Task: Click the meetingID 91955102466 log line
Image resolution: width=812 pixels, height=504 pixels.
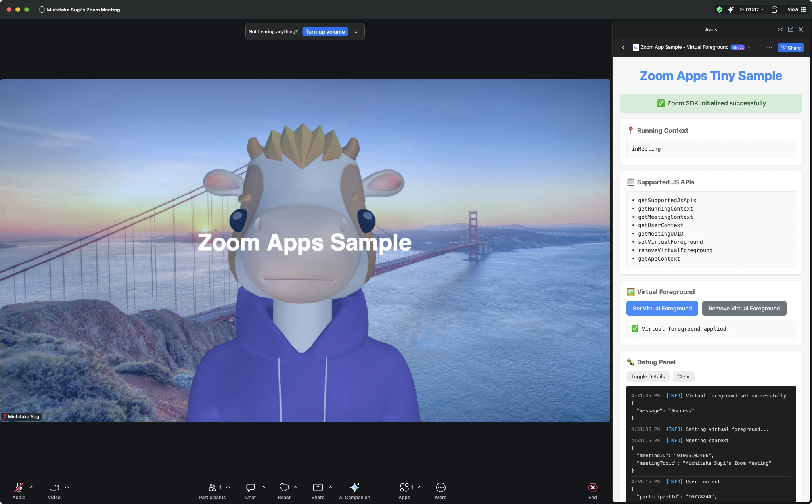Action: pos(675,456)
